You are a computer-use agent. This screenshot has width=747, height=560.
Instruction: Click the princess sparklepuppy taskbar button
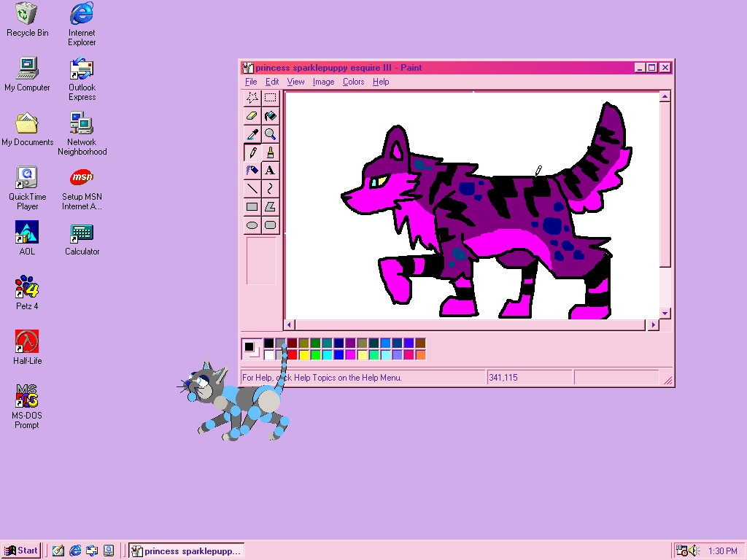(186, 551)
